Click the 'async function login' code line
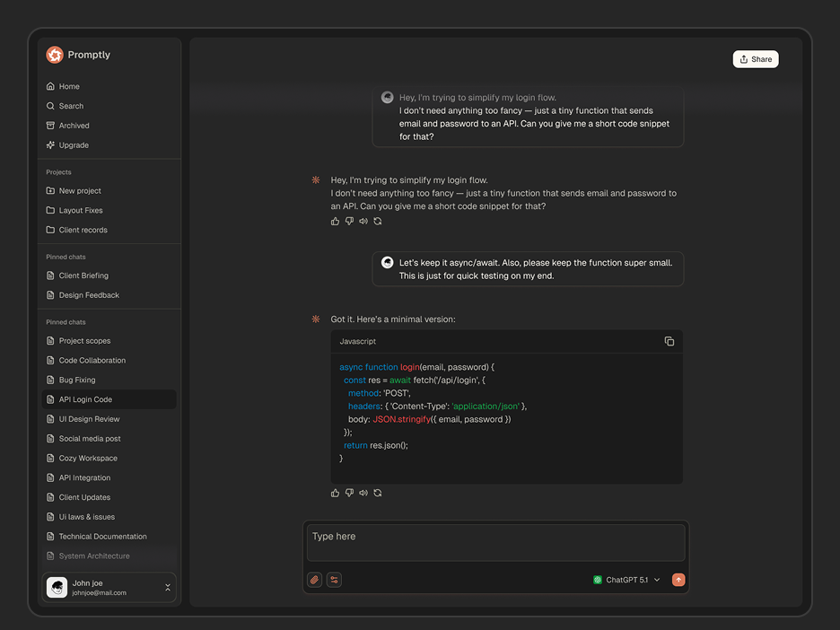The width and height of the screenshot is (840, 630). point(416,367)
